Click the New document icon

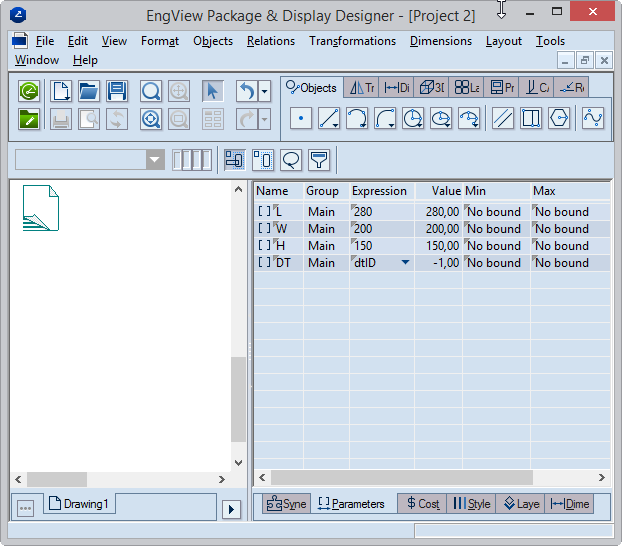(x=61, y=91)
